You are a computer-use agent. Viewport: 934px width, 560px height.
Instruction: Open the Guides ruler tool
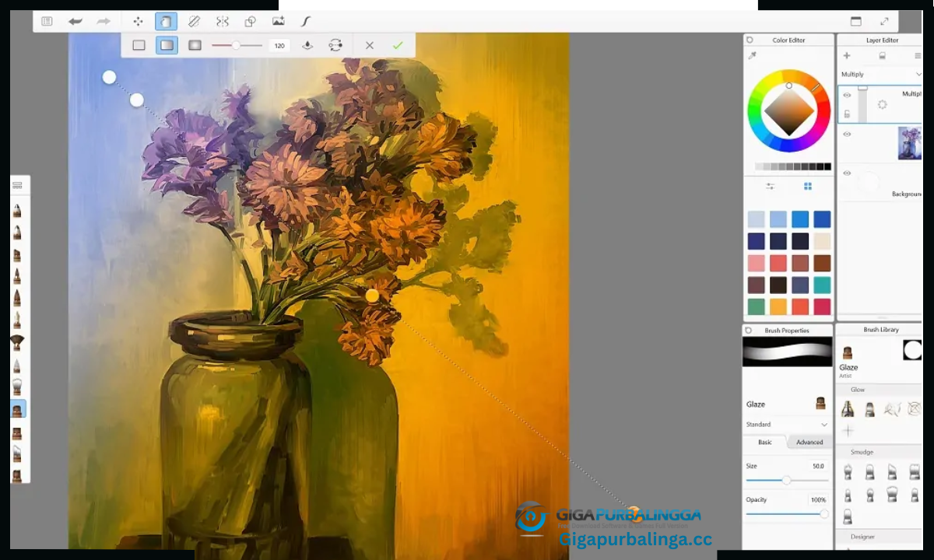pyautogui.click(x=194, y=22)
